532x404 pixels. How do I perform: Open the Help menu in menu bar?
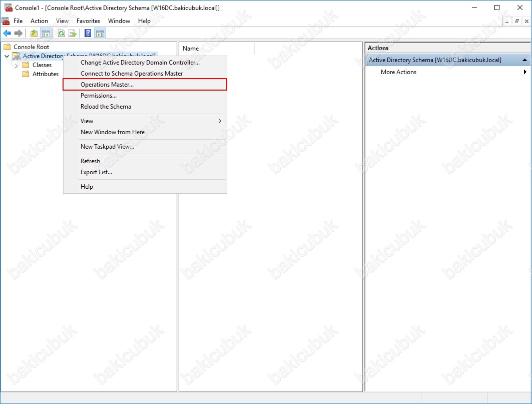[x=144, y=21]
